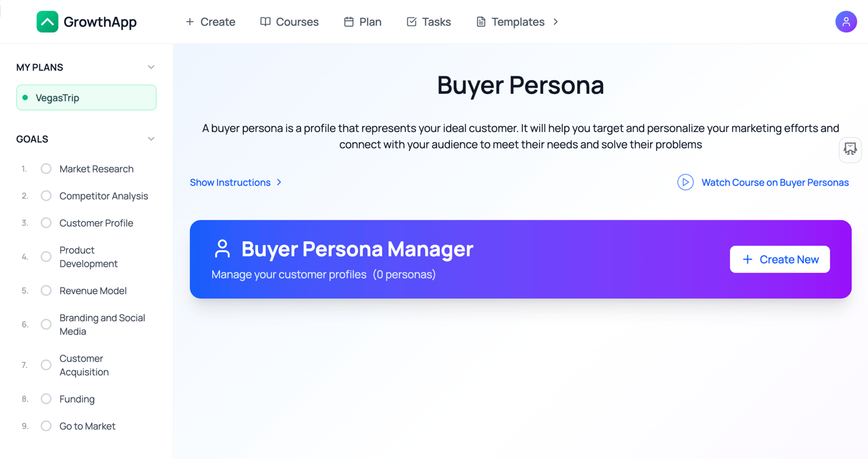This screenshot has width=868, height=459.
Task: Expand the Show Instructions chevron
Action: [279, 182]
